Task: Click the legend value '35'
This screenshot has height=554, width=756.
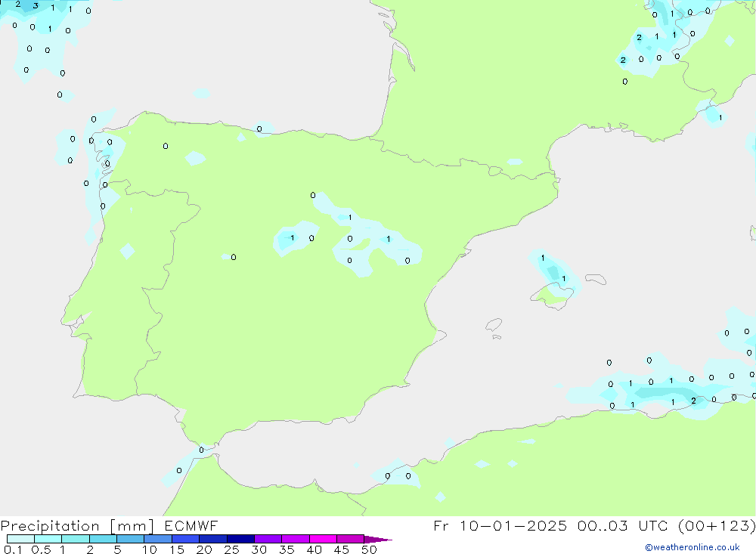Action: tap(287, 549)
